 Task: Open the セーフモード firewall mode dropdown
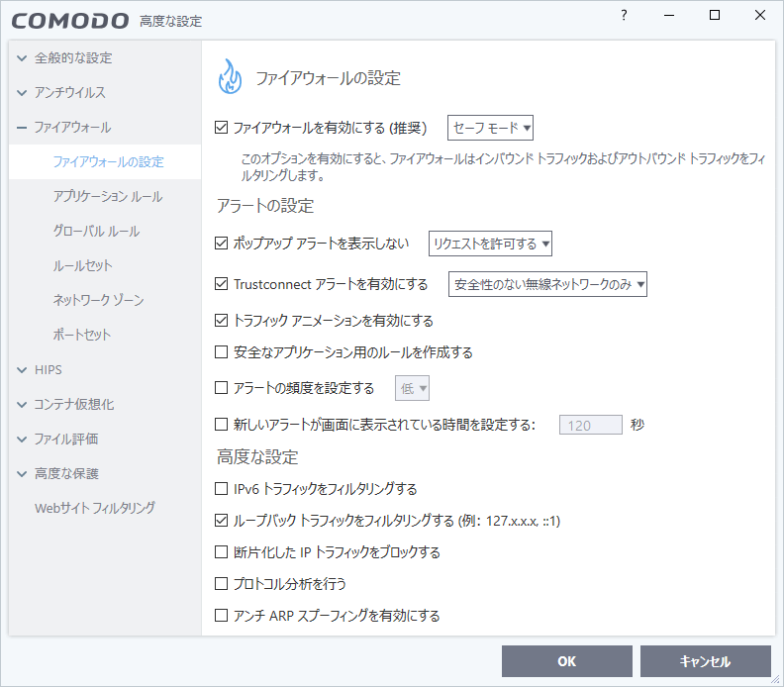click(x=491, y=128)
